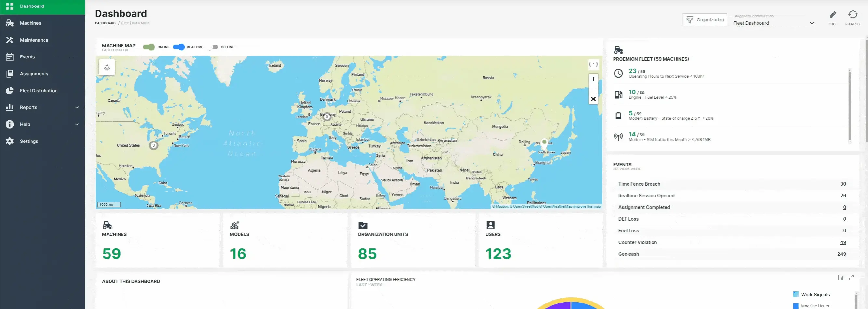Screen dimensions: 868x309
Task: Click the Refresh dashboard icon
Action: [852, 15]
